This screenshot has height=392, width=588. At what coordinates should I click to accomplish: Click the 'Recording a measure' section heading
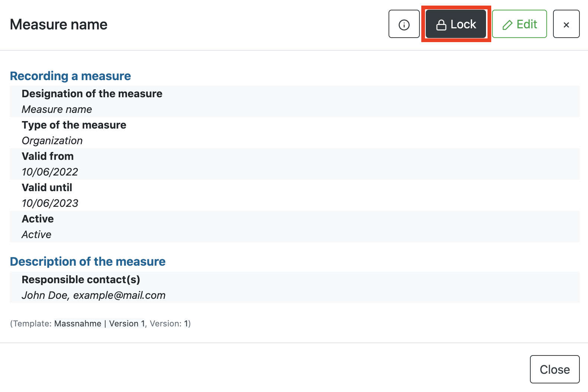(x=70, y=76)
